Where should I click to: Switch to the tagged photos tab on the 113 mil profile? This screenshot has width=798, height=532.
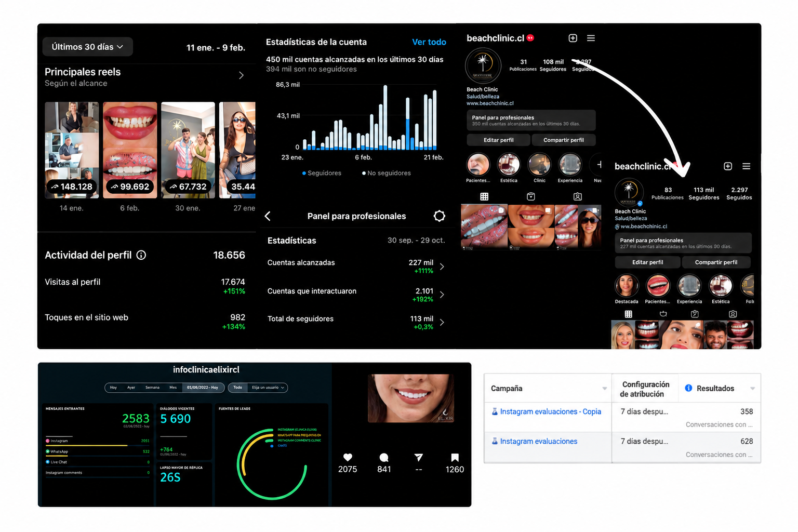pyautogui.click(x=733, y=314)
